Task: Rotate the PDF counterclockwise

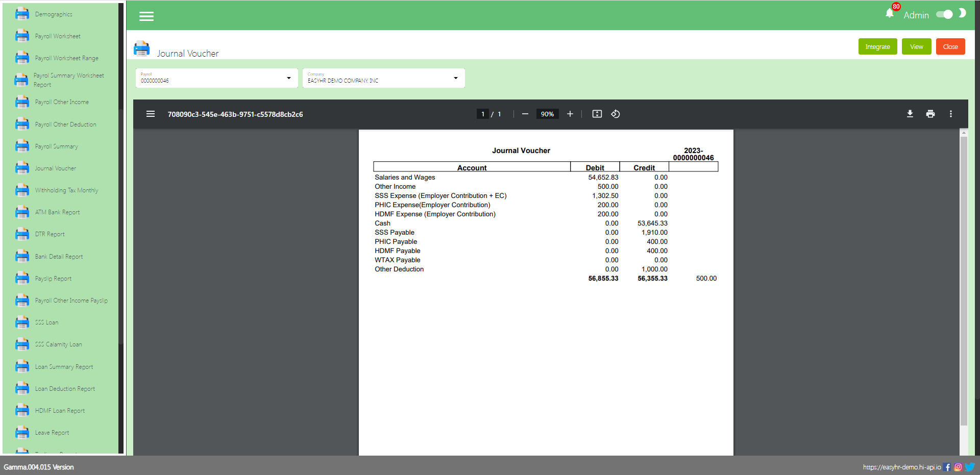Action: (616, 114)
